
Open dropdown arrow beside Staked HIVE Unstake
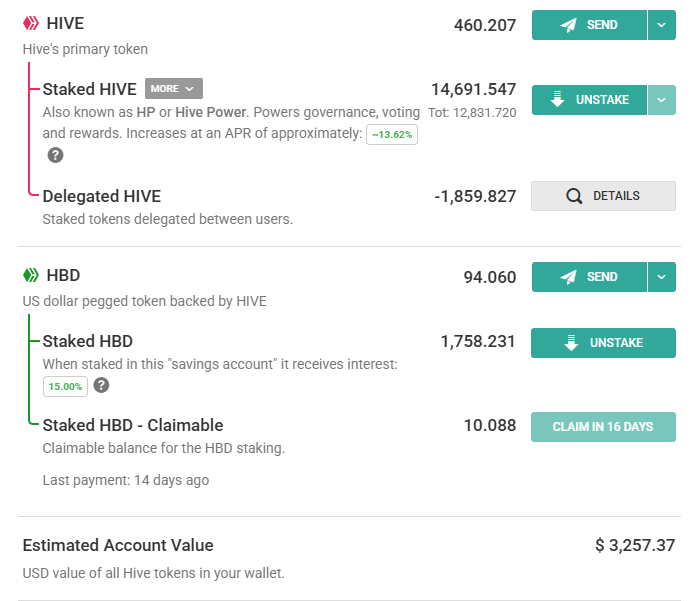662,100
